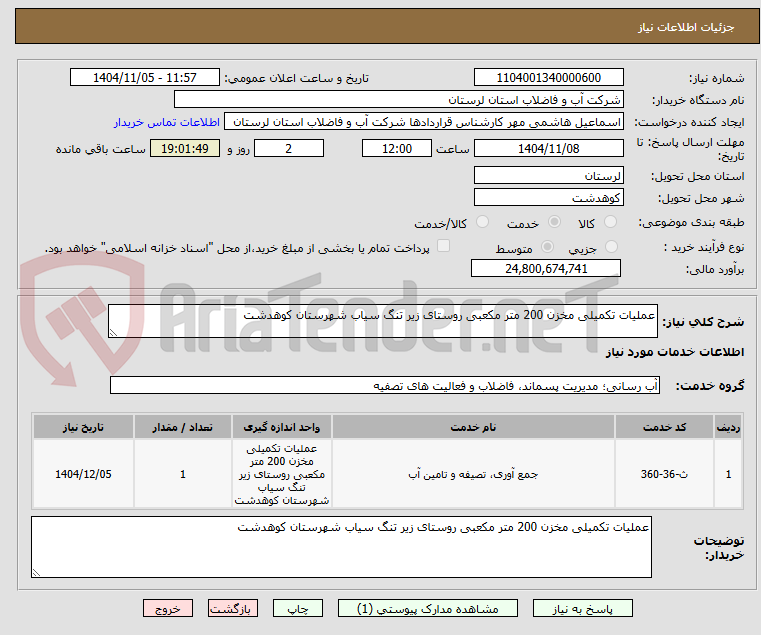Click the چاپ print button

pos(298,608)
